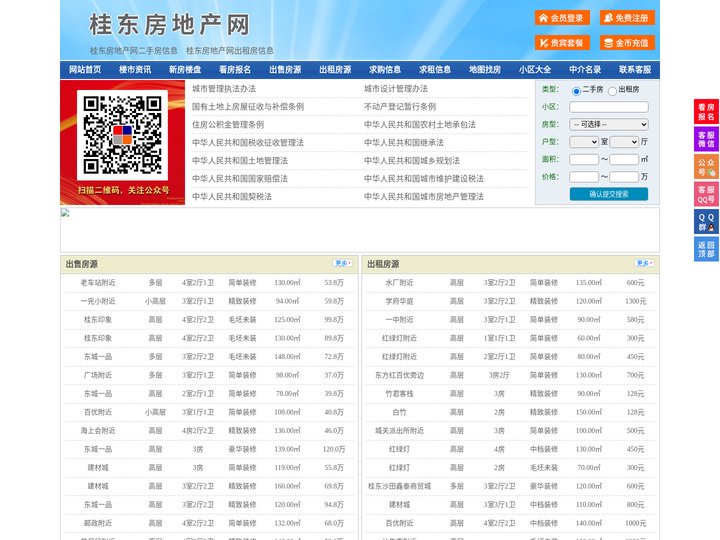Click the 免费注册 free register button
The width and height of the screenshot is (720, 540).
pyautogui.click(x=627, y=18)
